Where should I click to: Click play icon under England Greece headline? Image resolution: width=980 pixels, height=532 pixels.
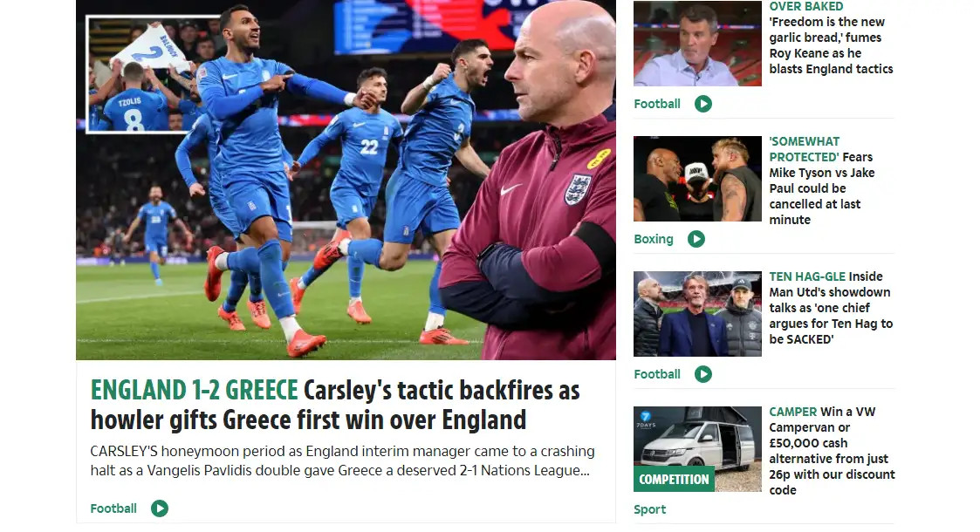pyautogui.click(x=160, y=508)
